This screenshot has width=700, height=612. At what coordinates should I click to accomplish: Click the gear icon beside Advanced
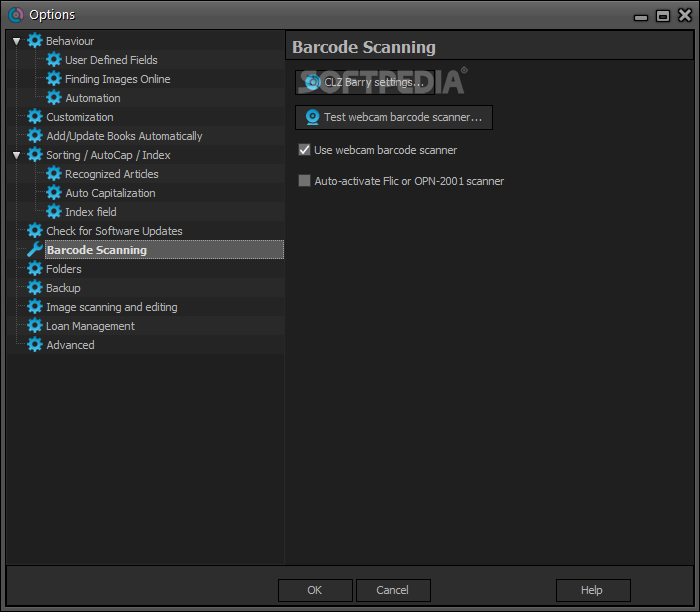[35, 345]
